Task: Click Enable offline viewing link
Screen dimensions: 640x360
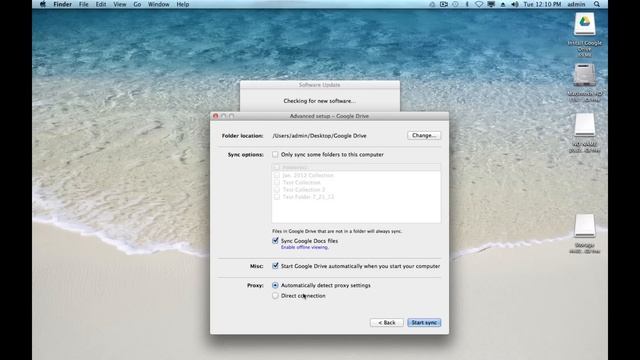Action: pos(304,247)
